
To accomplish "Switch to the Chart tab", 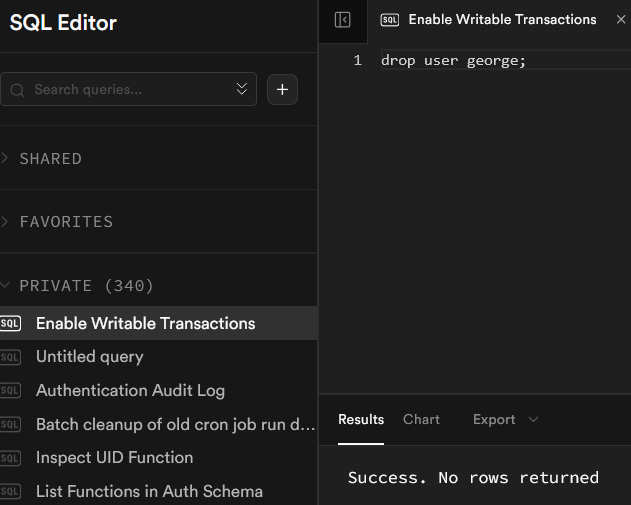I will 421,419.
